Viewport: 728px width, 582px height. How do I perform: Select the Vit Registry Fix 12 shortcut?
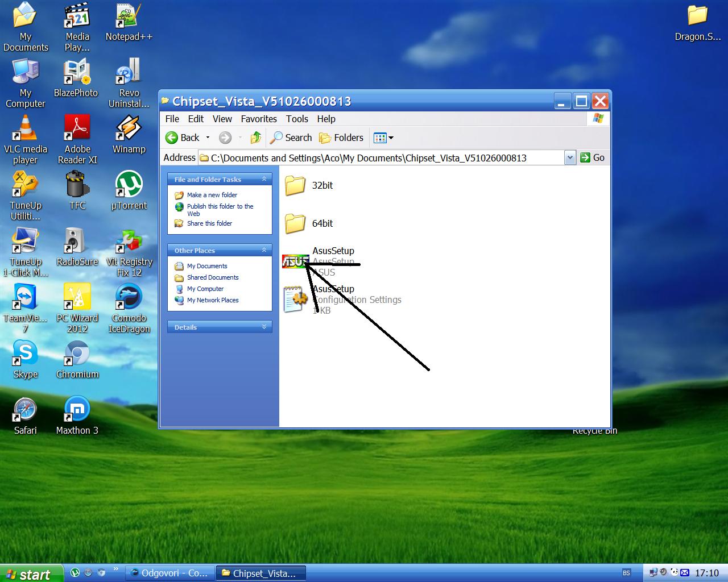coord(129,252)
